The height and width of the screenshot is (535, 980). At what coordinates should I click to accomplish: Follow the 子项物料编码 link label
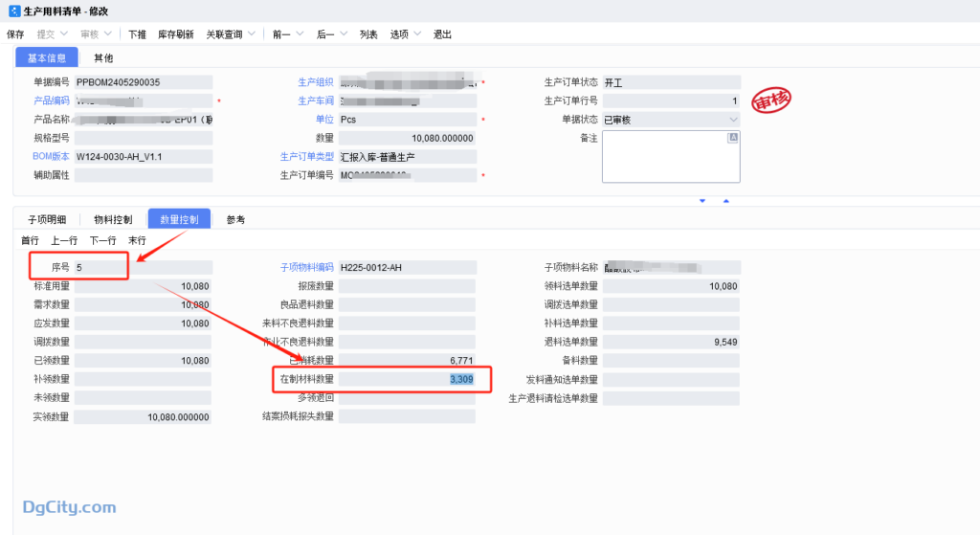tap(307, 267)
